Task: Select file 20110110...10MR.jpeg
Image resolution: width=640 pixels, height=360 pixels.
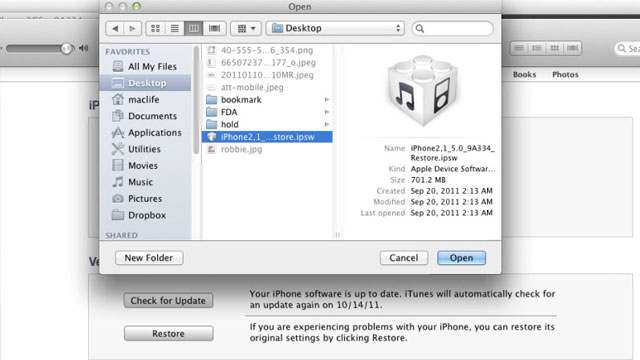Action: click(x=267, y=75)
